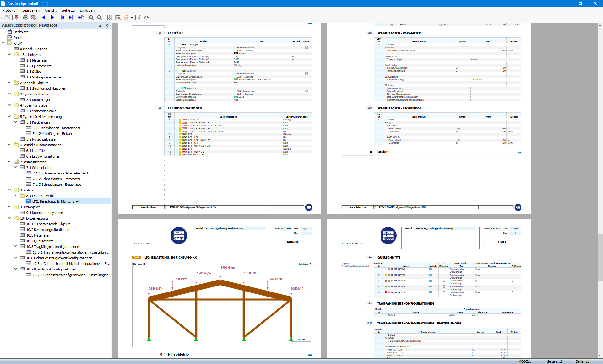Refresh the printout report
Image resolution: width=603 pixels, height=364 pixels.
click(146, 18)
